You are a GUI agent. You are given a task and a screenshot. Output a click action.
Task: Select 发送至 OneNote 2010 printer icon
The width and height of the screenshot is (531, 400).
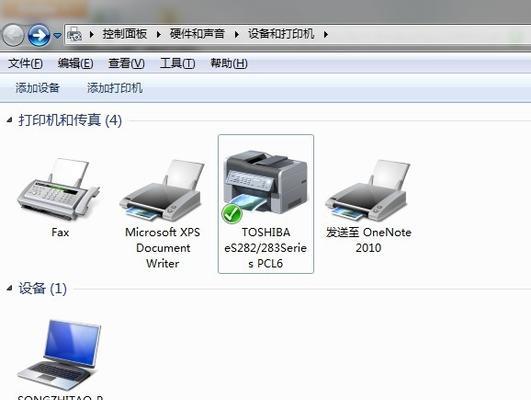[x=368, y=190]
